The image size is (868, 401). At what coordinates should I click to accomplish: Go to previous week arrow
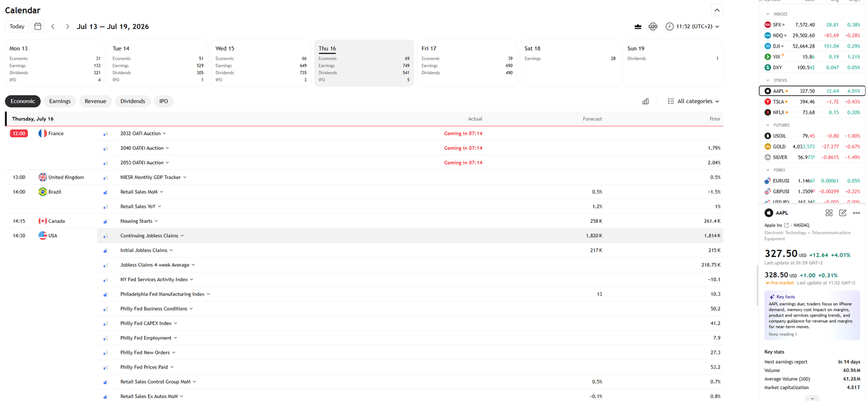[53, 26]
